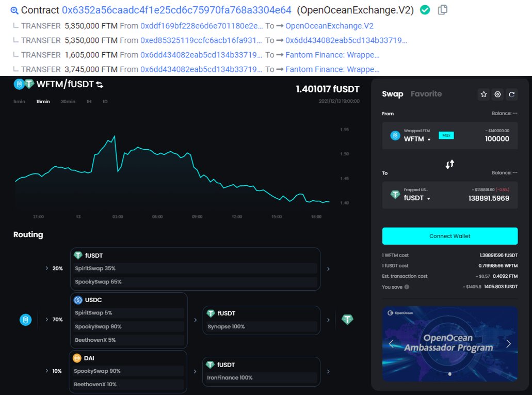The width and height of the screenshot is (532, 395).
Task: Click the green verified checkmark icon
Action: 425,10
